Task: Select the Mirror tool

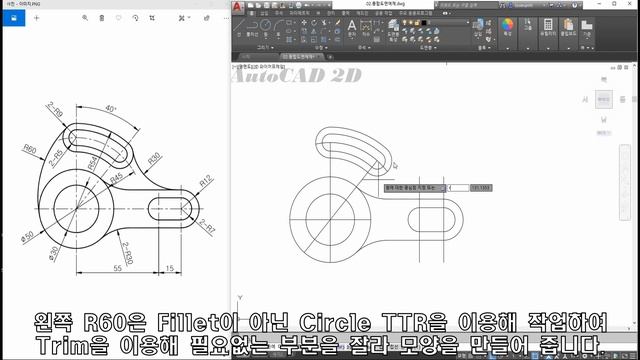Action: click(x=314, y=31)
